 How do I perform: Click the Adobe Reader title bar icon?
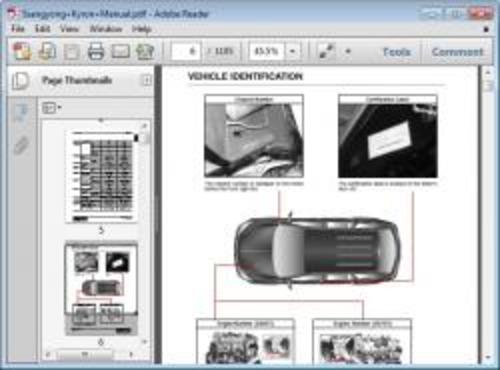click(x=13, y=14)
